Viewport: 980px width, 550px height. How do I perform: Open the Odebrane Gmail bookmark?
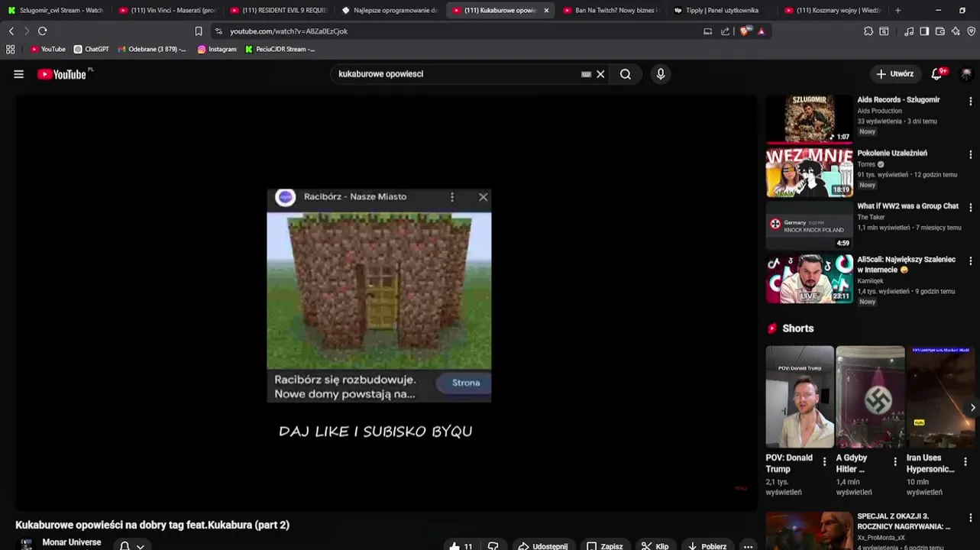(151, 49)
